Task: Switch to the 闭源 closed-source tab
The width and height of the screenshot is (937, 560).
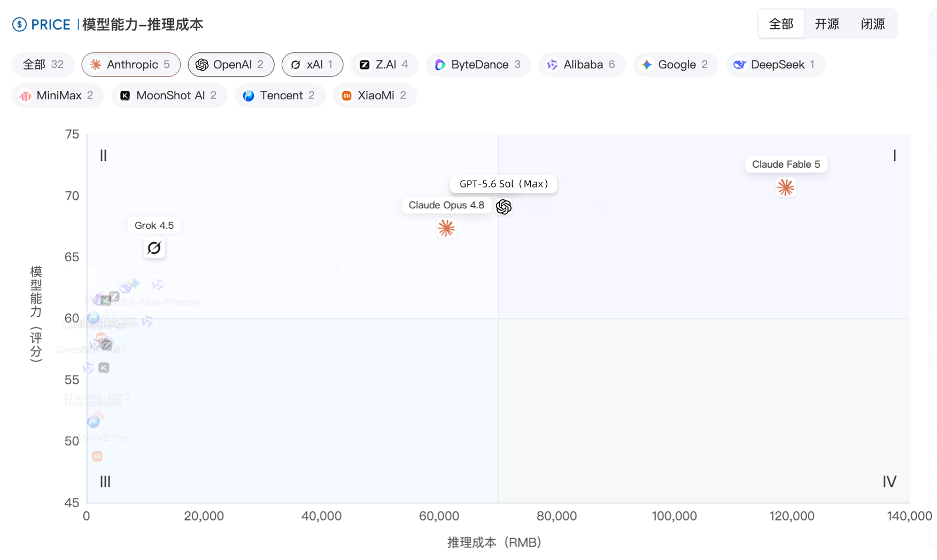Action: 873,24
